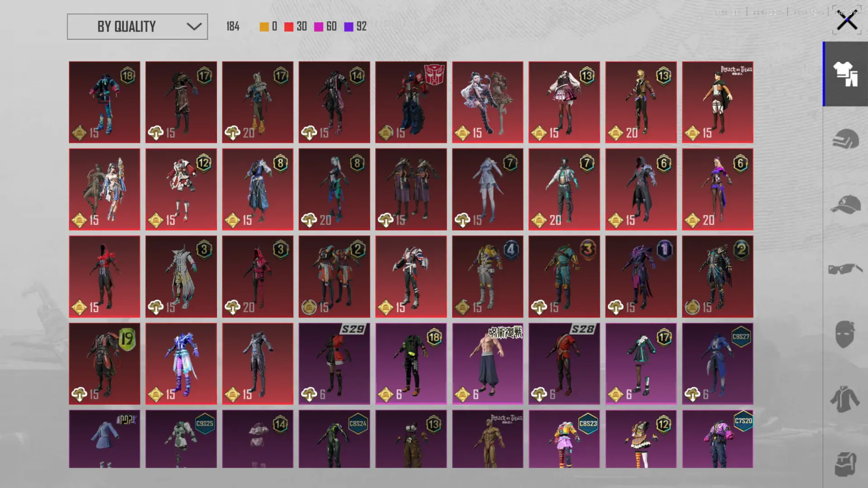Click the pink quality swatch showing 60
The height and width of the screenshot is (488, 868).
[x=319, y=27]
